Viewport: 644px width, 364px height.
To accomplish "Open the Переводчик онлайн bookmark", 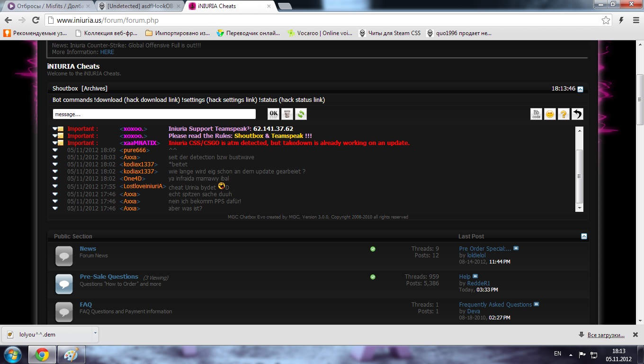I will click(x=248, y=33).
